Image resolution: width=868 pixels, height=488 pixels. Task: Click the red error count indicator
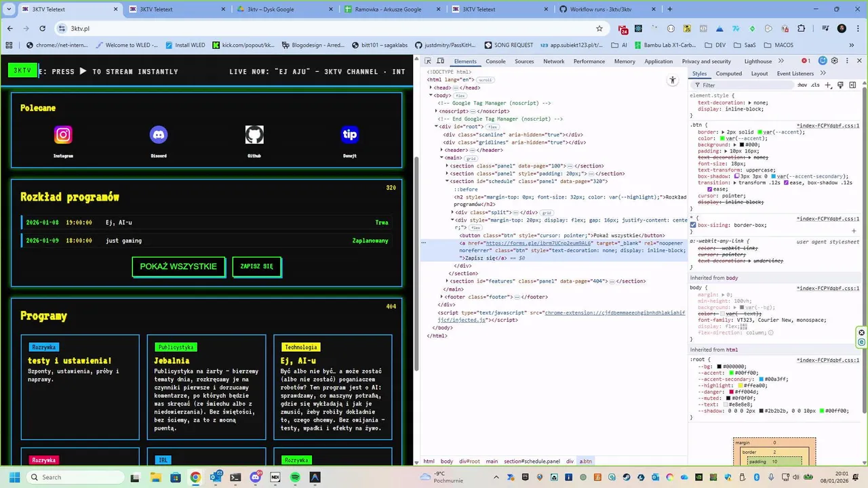(x=806, y=61)
